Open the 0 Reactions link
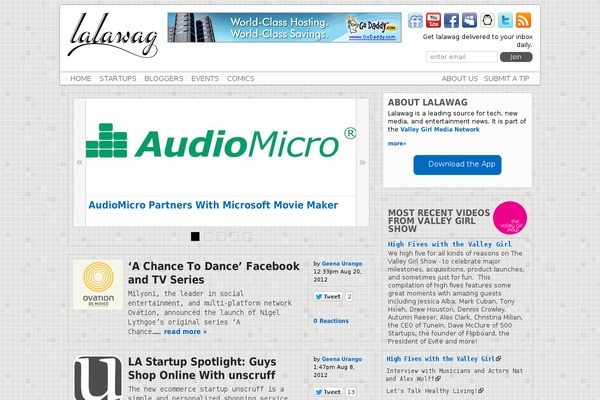The image size is (600, 400). pyautogui.click(x=331, y=321)
